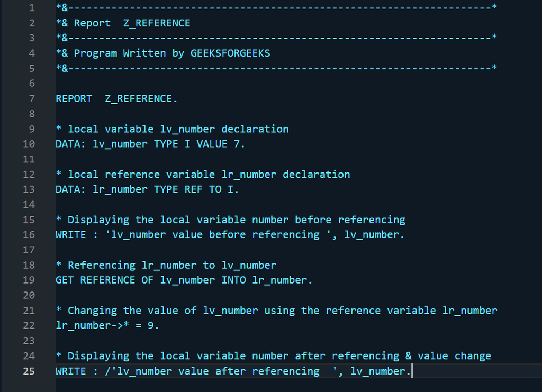This screenshot has width=542, height=392.
Task: Click the empty line 14
Action: [x=212, y=205]
